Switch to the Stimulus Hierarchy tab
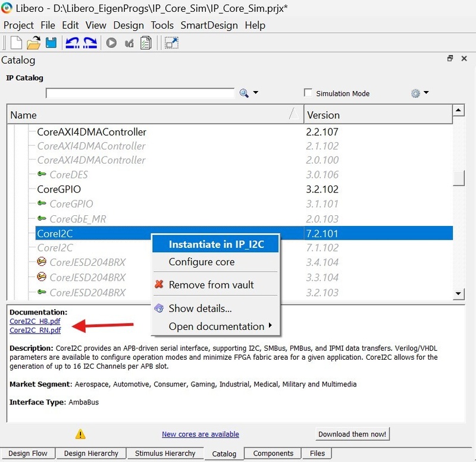Viewport: 476px width, 462px height. 165,453
